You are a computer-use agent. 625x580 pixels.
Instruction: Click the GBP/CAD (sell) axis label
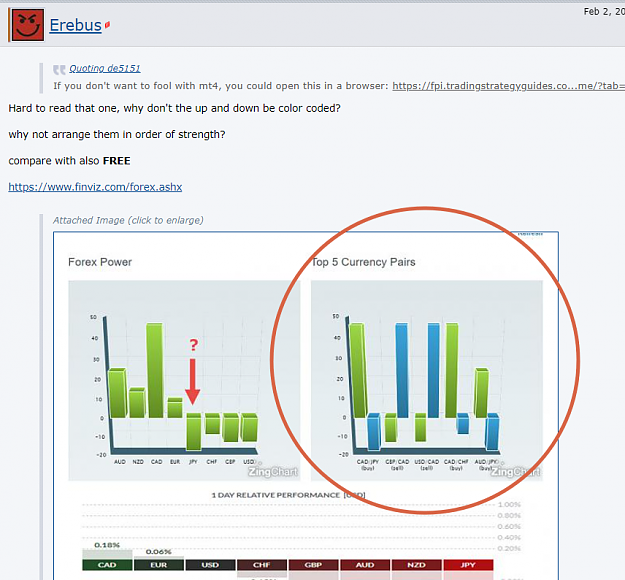point(397,464)
